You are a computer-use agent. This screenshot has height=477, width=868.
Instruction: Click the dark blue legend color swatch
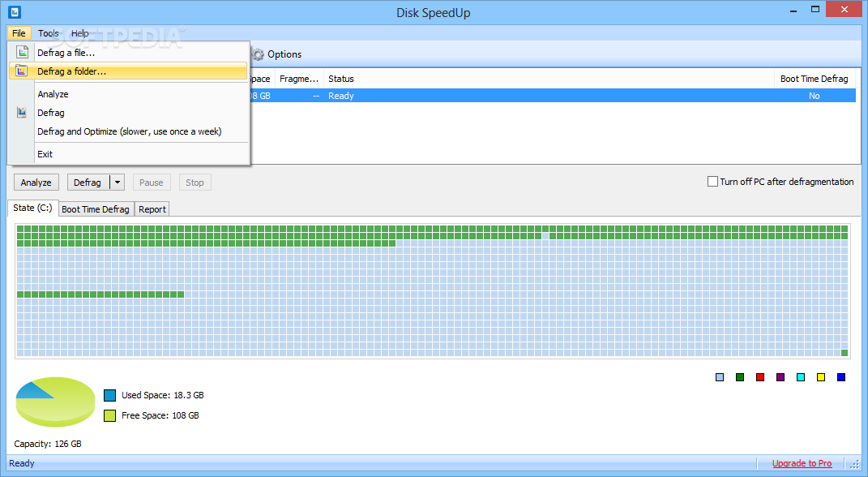841,377
